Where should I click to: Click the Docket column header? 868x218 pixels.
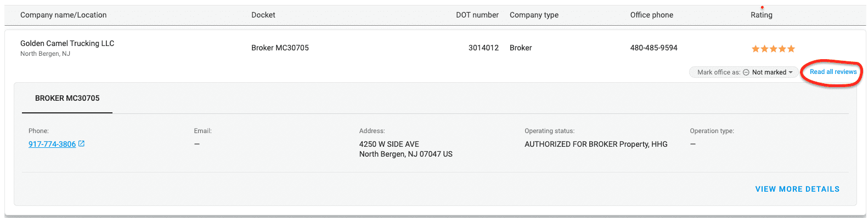pyautogui.click(x=263, y=15)
